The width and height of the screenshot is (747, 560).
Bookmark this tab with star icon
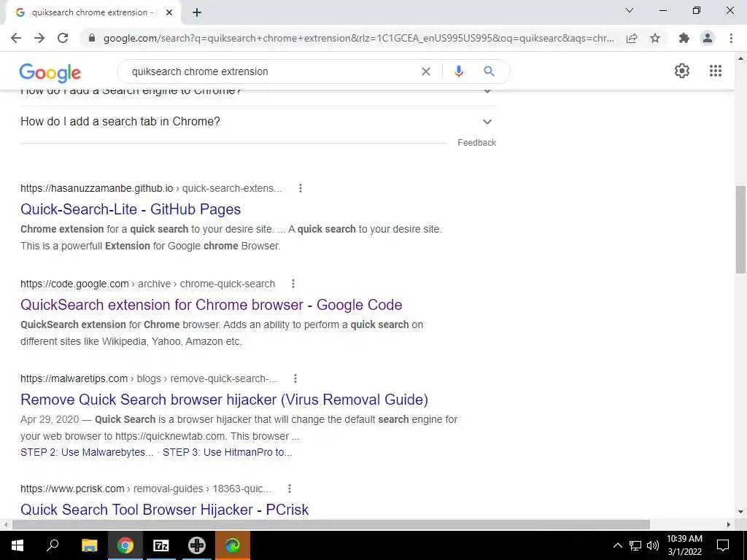[655, 38]
